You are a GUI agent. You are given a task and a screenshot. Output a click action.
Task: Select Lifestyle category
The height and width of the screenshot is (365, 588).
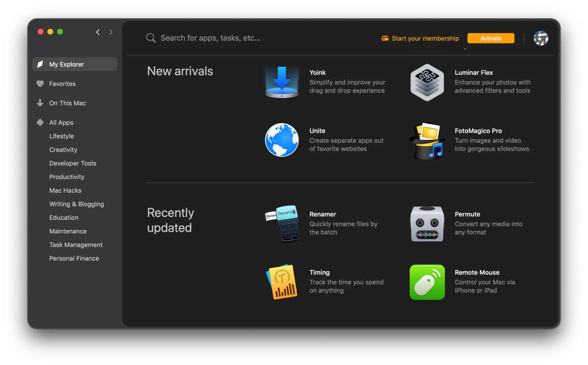point(61,136)
